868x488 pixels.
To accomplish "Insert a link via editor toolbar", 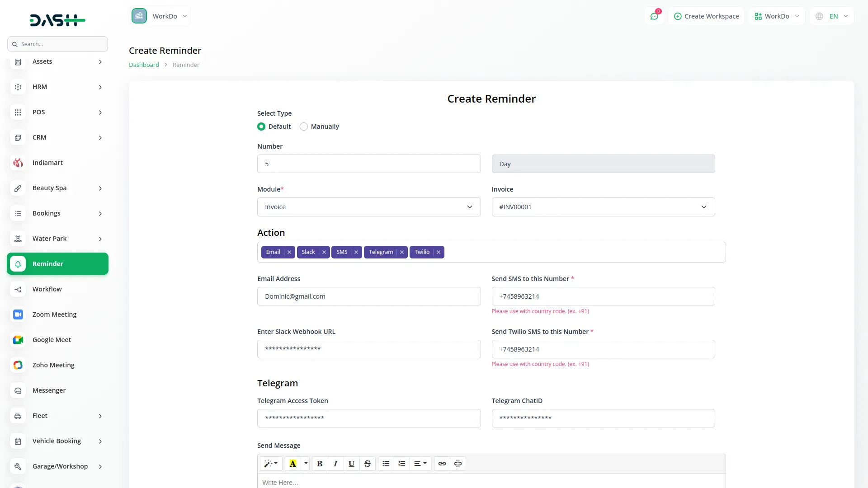I will 442,464.
